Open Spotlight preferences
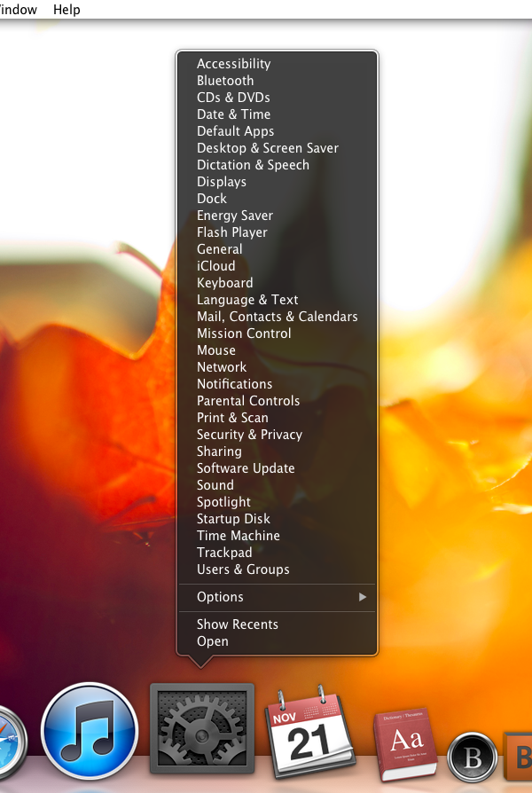 tap(223, 502)
